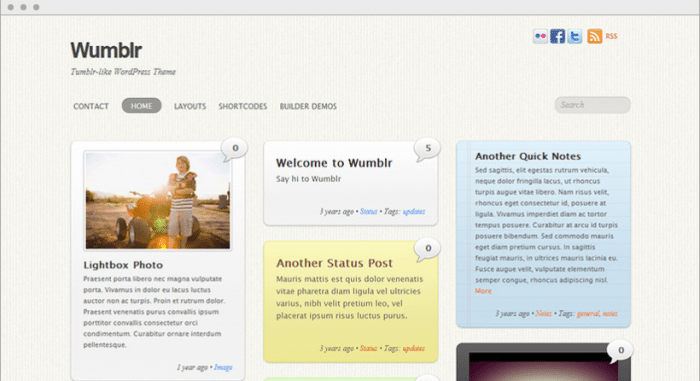Image resolution: width=700 pixels, height=381 pixels.
Task: Click inside the Search field
Action: coord(592,105)
